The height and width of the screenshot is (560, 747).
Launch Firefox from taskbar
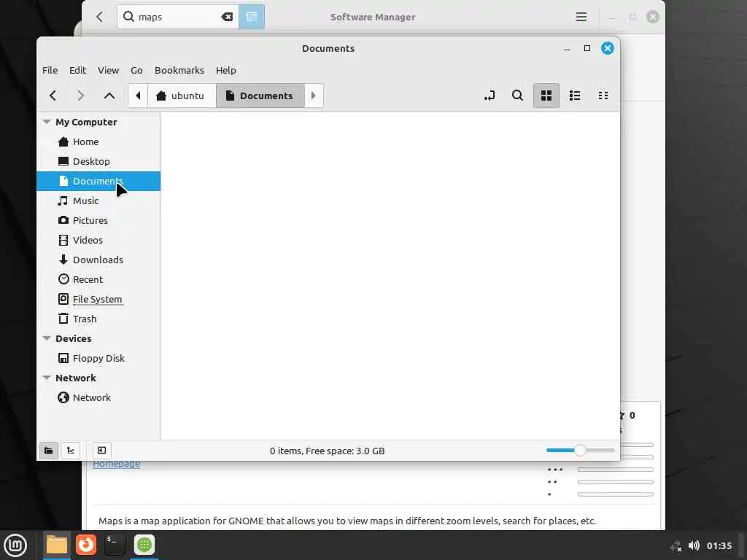pos(86,545)
